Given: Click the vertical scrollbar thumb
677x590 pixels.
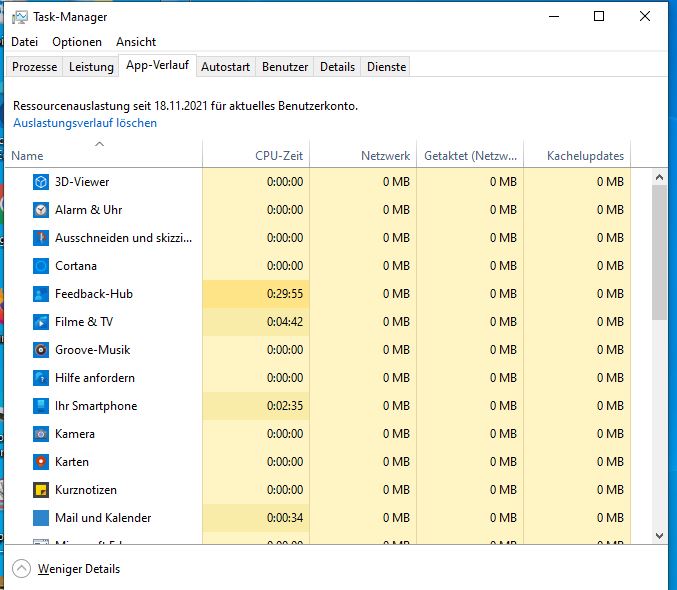Looking at the screenshot, I should [659, 253].
